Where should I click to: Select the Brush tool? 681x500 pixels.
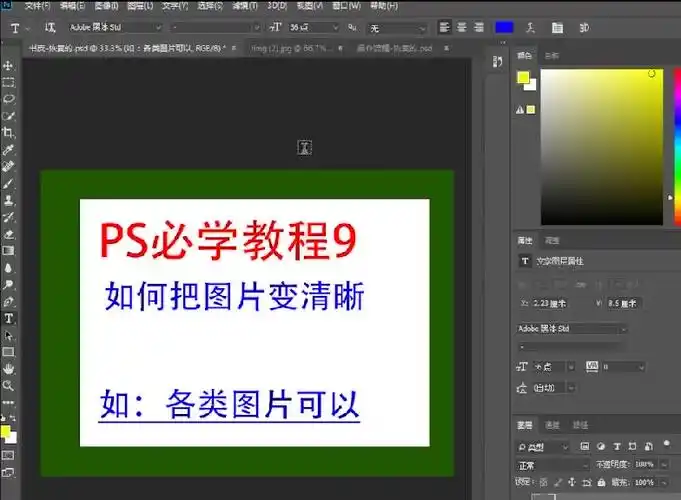click(x=8, y=183)
